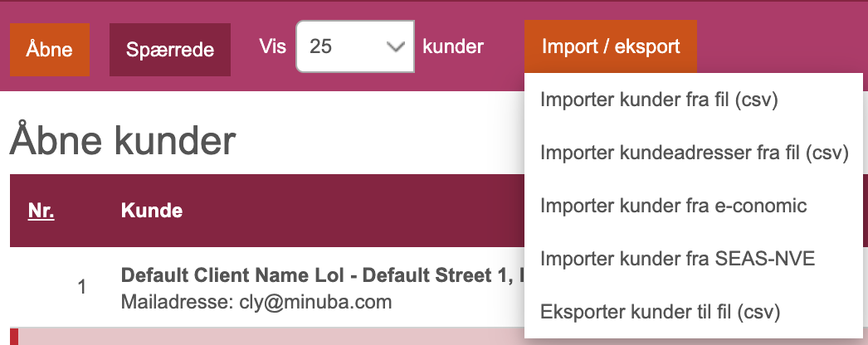Click the Vis label before the dropdown
This screenshot has width=868, height=345.
(272, 46)
